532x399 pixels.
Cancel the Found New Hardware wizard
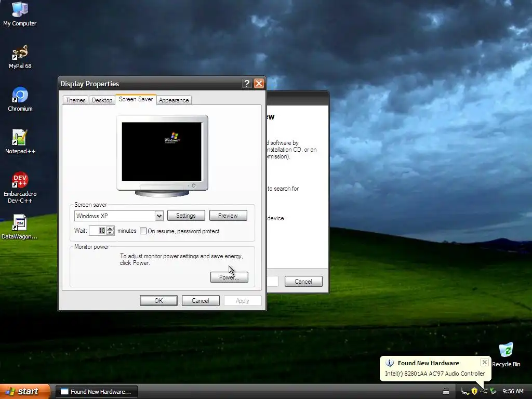pos(303,281)
